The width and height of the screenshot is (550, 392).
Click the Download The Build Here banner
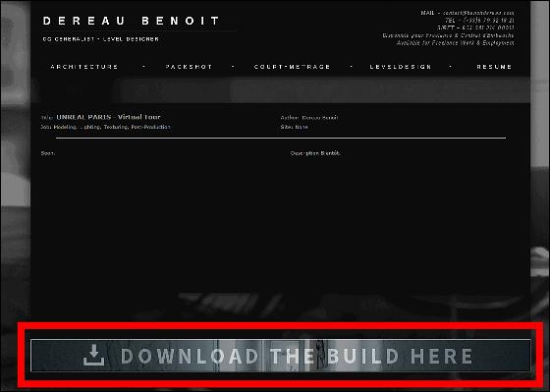pyautogui.click(x=281, y=355)
